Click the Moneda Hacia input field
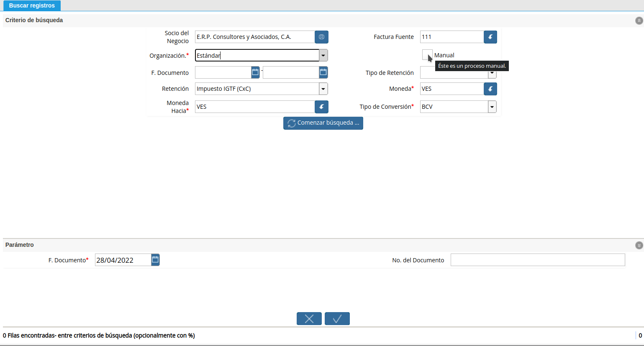 tap(255, 107)
